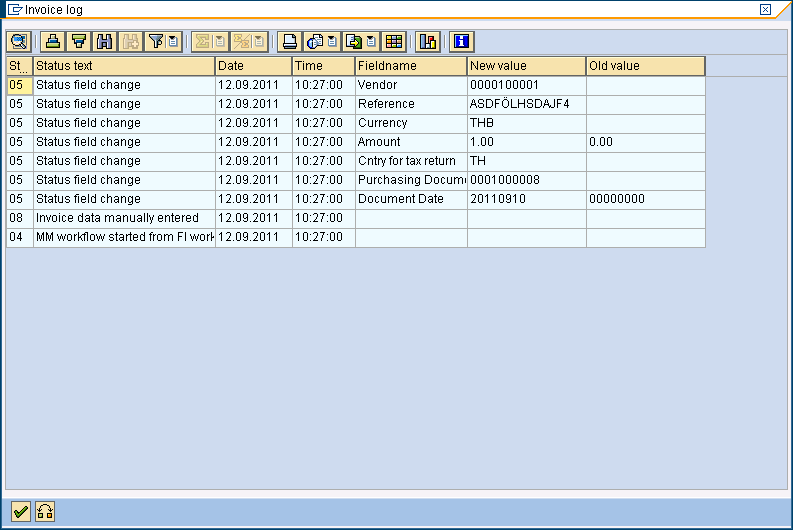
Task: Click the THB new value cell
Action: coord(526,123)
